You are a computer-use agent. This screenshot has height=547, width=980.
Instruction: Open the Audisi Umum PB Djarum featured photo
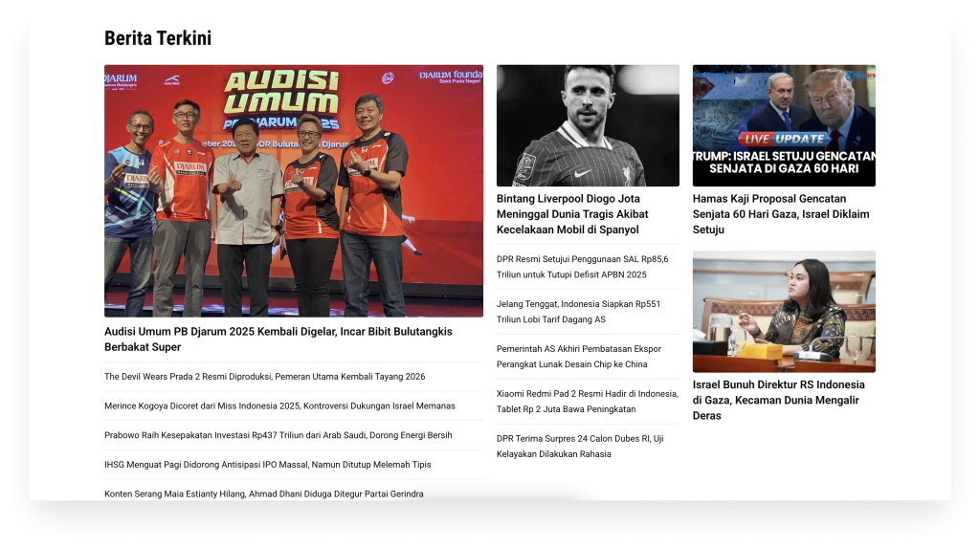pyautogui.click(x=294, y=190)
